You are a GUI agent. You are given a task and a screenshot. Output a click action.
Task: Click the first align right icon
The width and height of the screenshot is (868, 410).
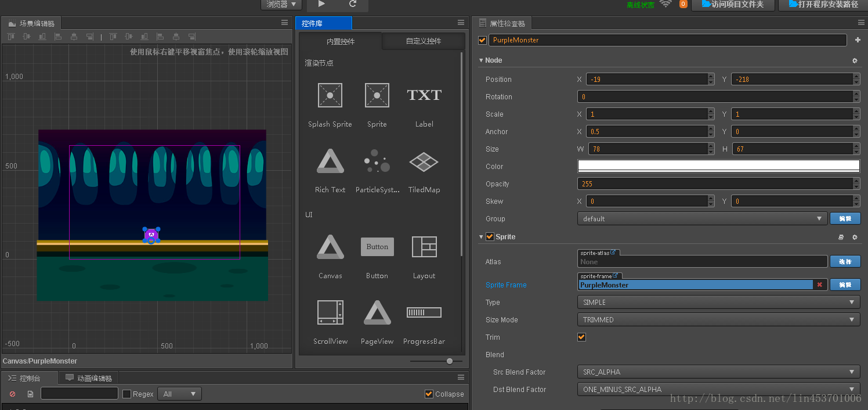click(x=89, y=37)
